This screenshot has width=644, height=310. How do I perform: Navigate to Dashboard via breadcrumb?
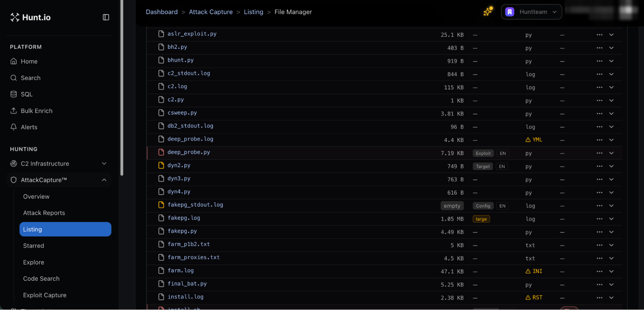(x=162, y=12)
